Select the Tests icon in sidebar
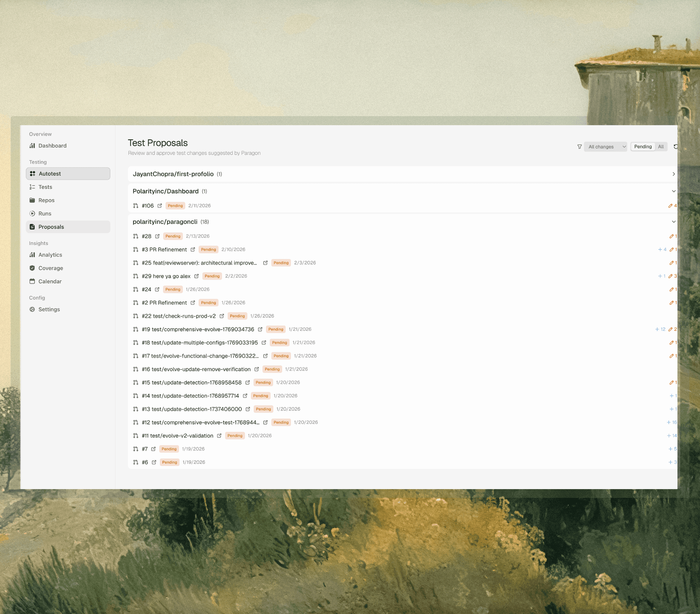This screenshot has height=614, width=700. 32,187
